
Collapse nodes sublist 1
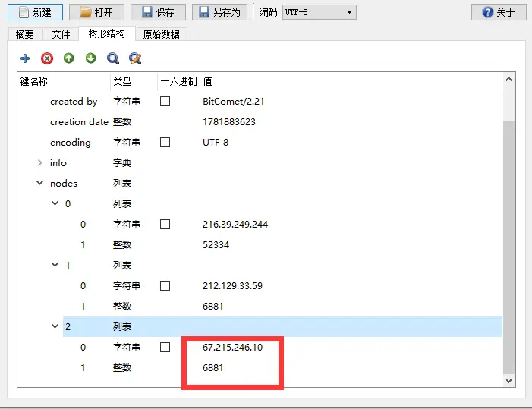pos(55,265)
